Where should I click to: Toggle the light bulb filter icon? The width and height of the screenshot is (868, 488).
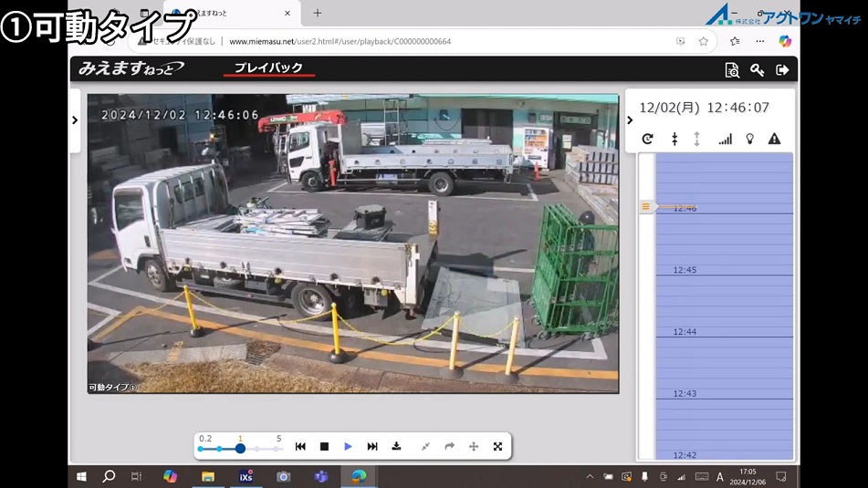pyautogui.click(x=749, y=139)
